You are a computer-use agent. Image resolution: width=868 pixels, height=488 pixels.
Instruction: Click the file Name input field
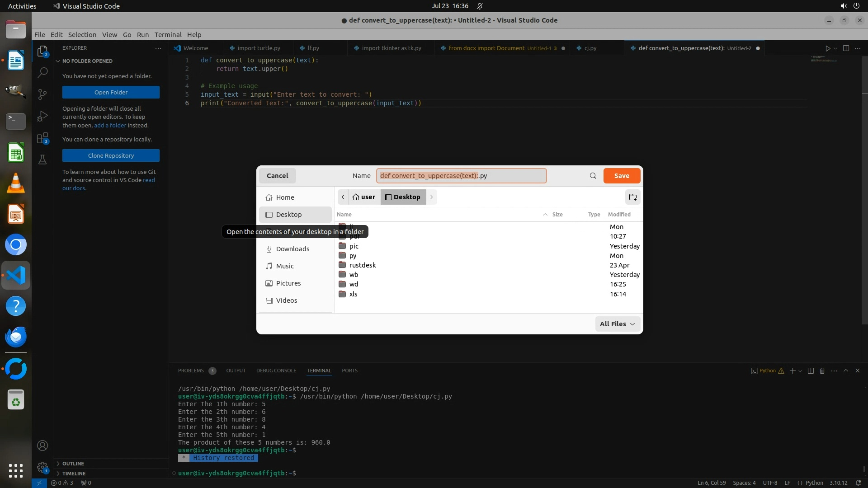pos(461,176)
